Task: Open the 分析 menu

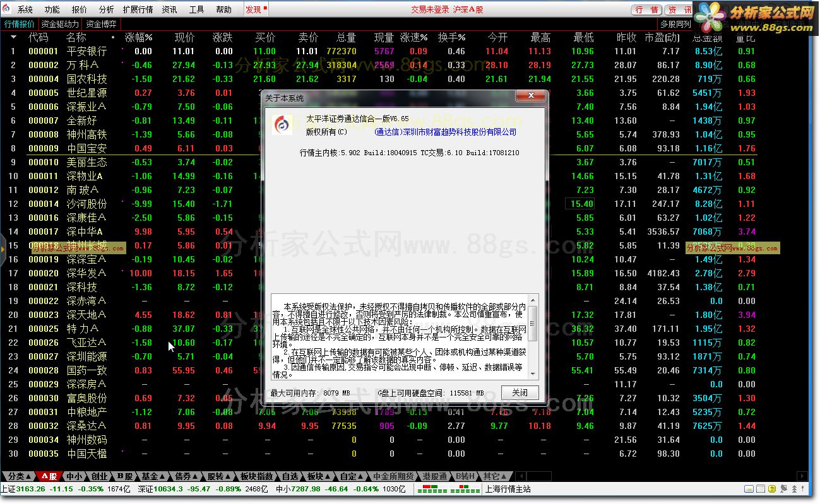Action: (x=107, y=9)
